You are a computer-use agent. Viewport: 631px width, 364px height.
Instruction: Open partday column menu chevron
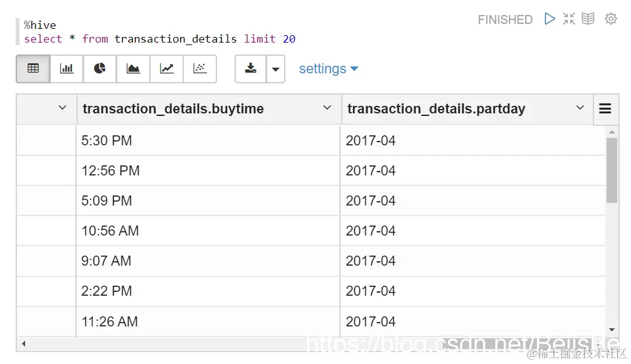coord(580,108)
